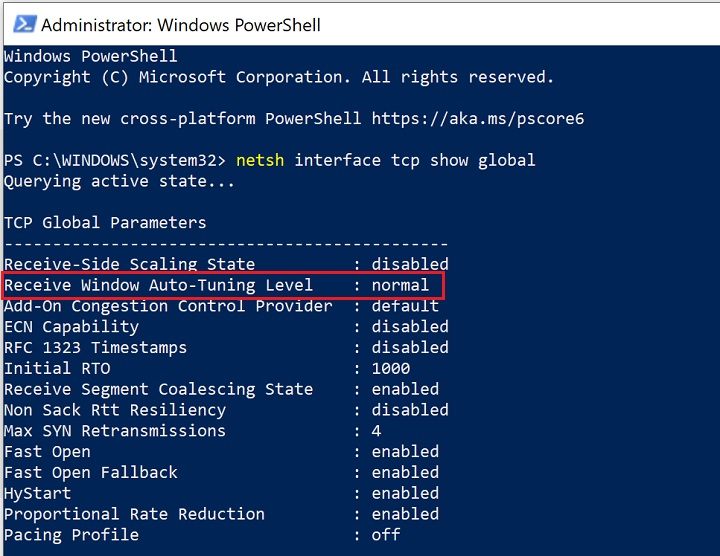Click the Administrator: Windows PowerShell title text

(181, 23)
